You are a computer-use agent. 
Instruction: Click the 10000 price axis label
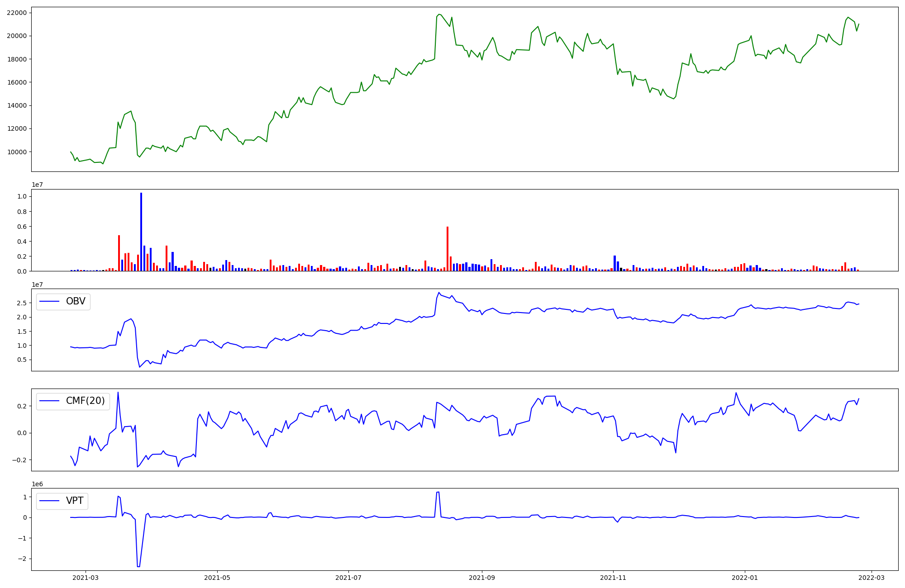(16, 152)
